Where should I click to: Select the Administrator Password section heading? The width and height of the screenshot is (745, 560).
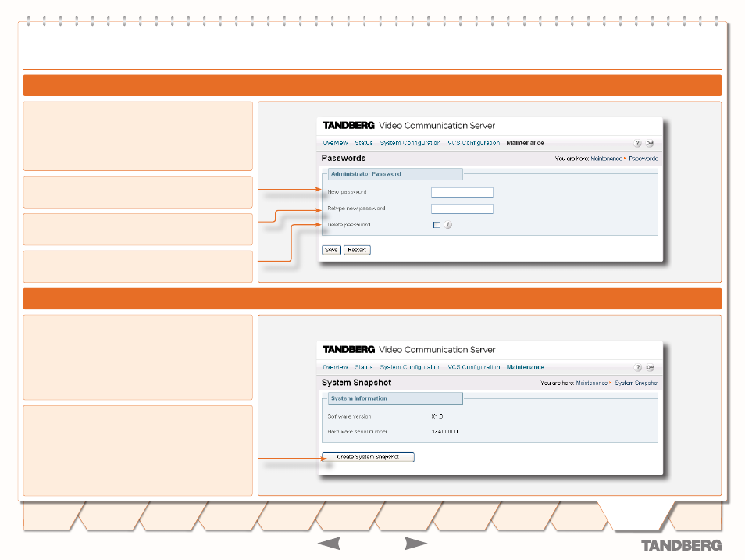pyautogui.click(x=365, y=174)
